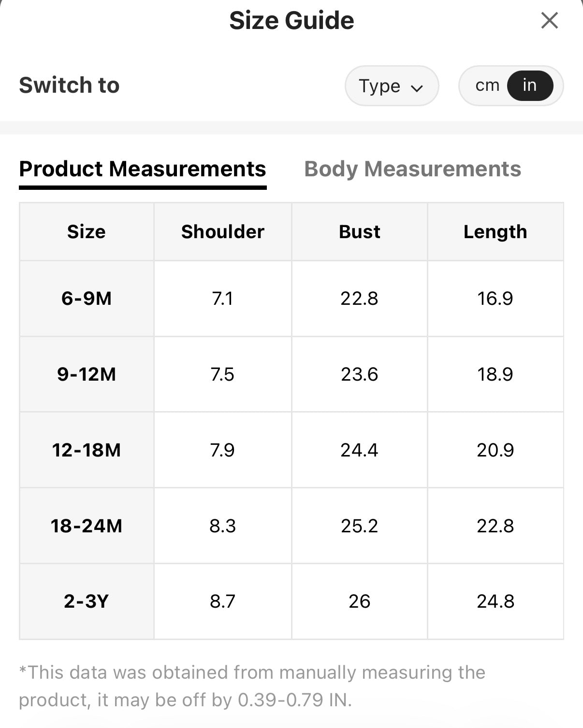
Task: Select the 12-18M size row
Action: coord(291,450)
